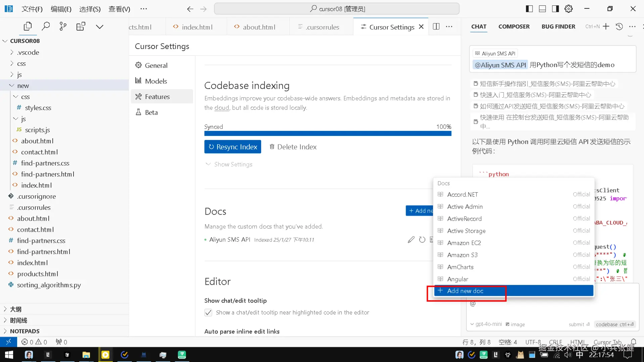The image size is (644, 362).
Task: Open General settings section
Action: 162,65
